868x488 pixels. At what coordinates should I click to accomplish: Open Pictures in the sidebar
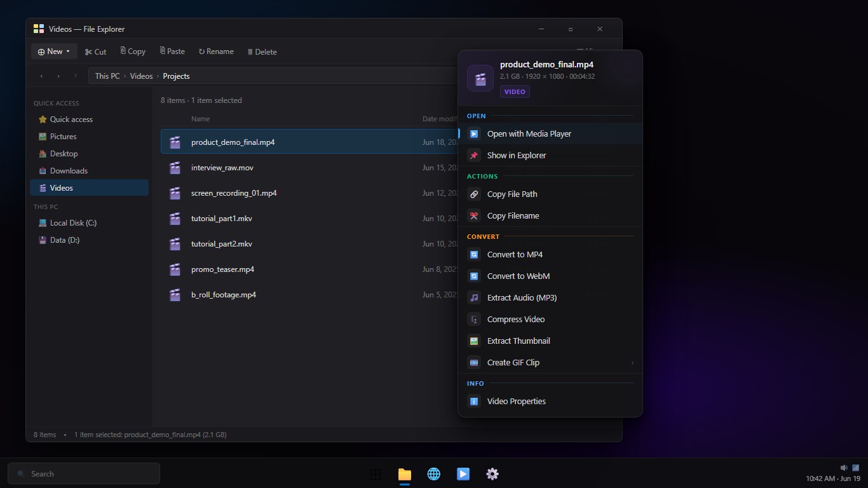coord(89,137)
